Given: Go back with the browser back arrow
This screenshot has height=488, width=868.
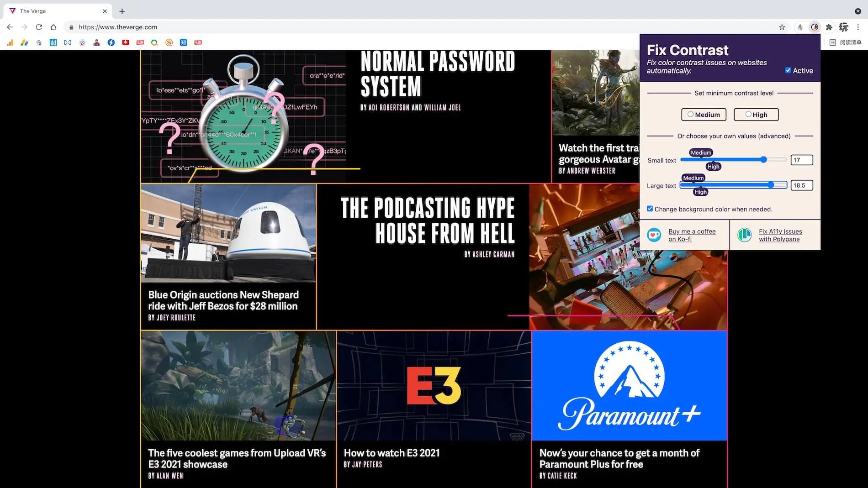Looking at the screenshot, I should tap(10, 27).
